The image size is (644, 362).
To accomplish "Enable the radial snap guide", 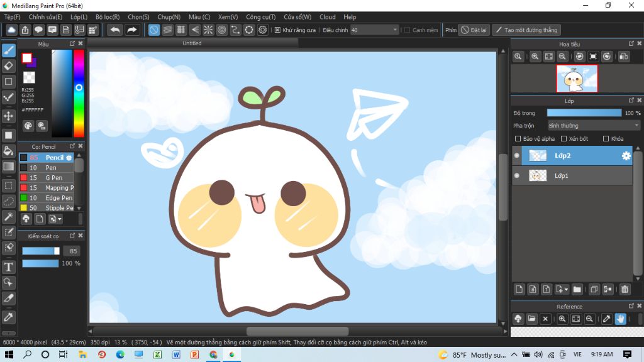I will click(208, 30).
